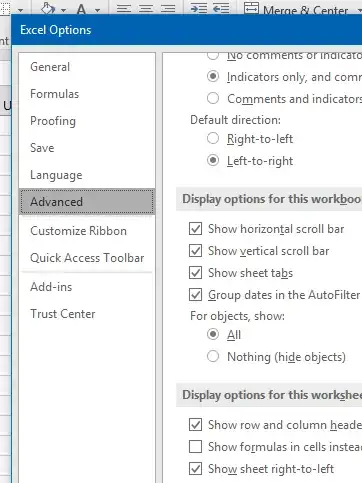Viewport: 362px width, 483px height.
Task: Choose Indicators only radio option
Action: (x=213, y=76)
